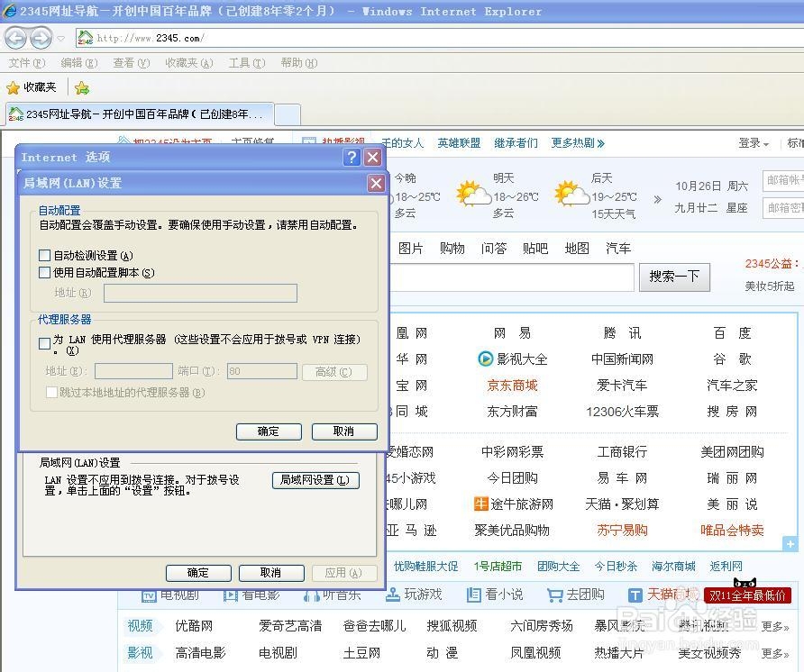The height and width of the screenshot is (672, 804).
Task: Open the 12306火车票 link
Action: click(x=623, y=412)
